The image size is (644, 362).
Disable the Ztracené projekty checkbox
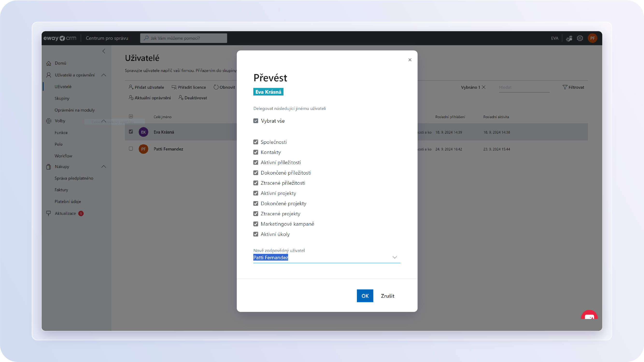(x=256, y=213)
